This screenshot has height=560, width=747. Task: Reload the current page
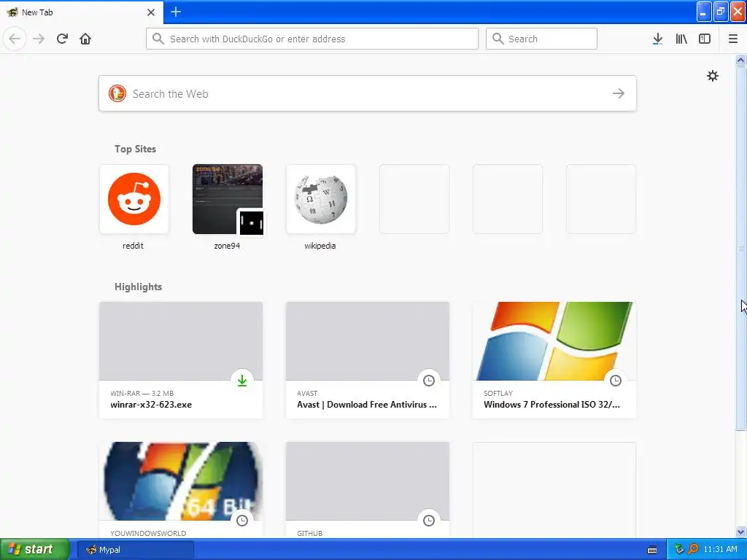click(63, 39)
